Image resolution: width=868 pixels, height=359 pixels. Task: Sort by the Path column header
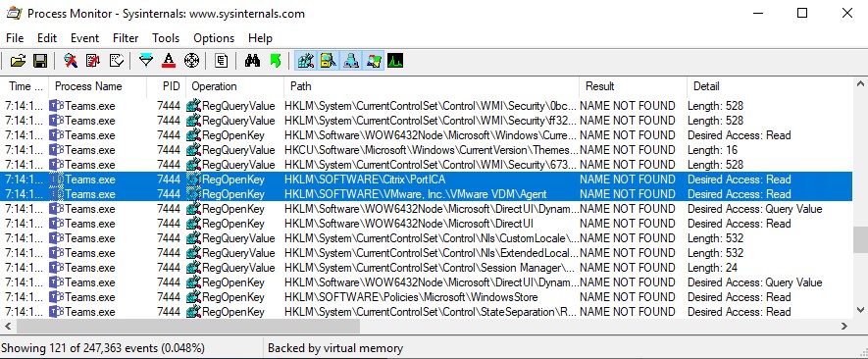pyautogui.click(x=432, y=86)
